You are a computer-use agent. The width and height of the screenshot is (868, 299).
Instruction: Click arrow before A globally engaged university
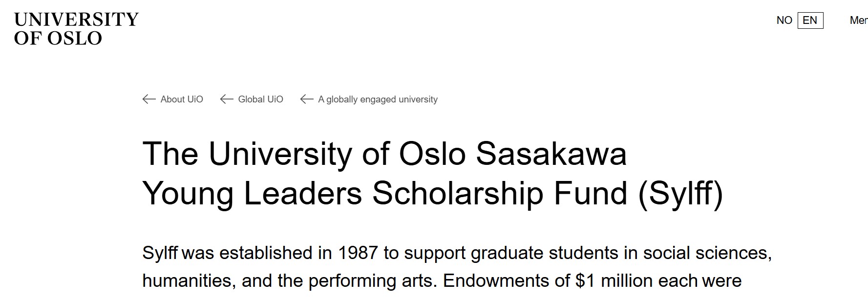pyautogui.click(x=307, y=100)
